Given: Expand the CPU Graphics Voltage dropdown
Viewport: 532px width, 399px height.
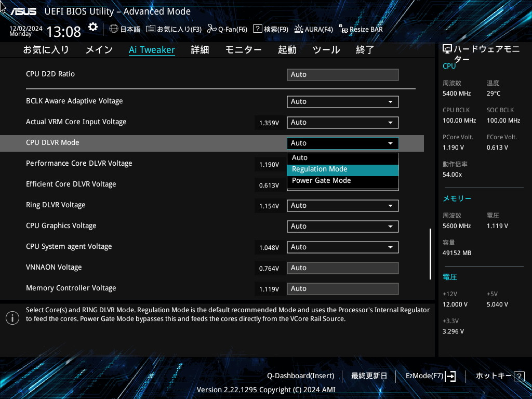Looking at the screenshot, I should click(343, 227).
